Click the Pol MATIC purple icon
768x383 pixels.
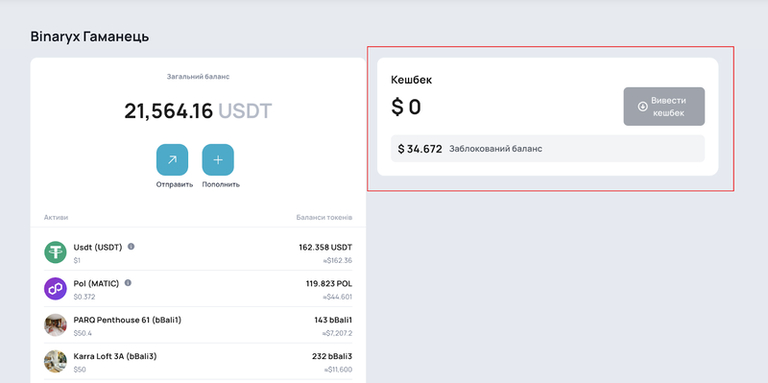coord(55,288)
